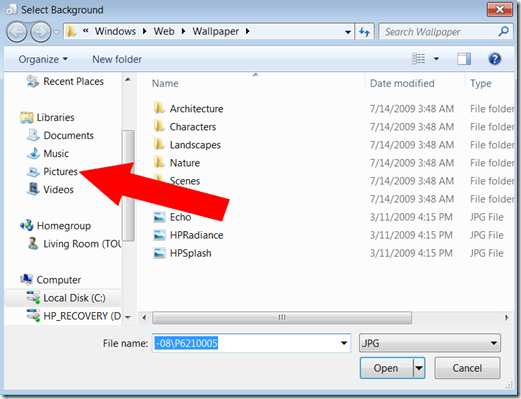
Task: Open the JPG file type dropdown
Action: tap(430, 343)
